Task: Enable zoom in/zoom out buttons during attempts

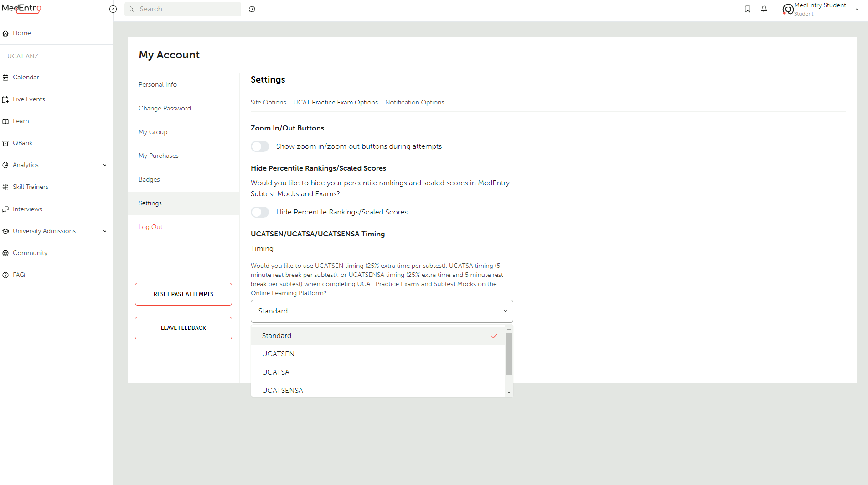Action: pyautogui.click(x=260, y=146)
